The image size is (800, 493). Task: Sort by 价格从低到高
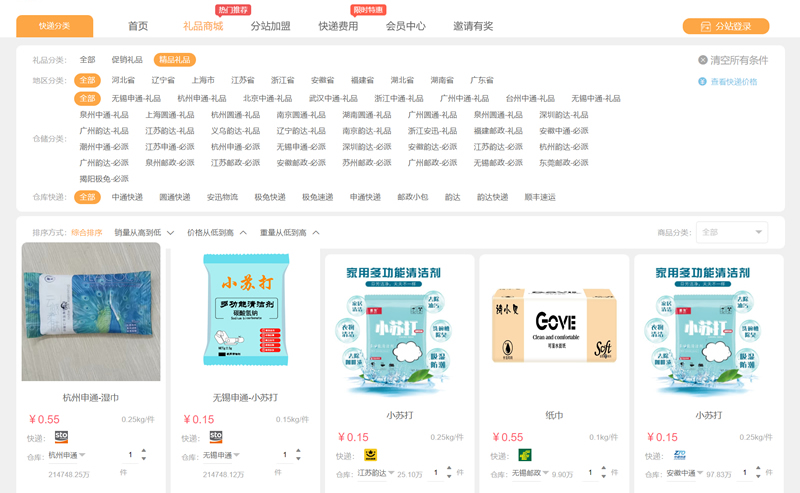pyautogui.click(x=217, y=233)
